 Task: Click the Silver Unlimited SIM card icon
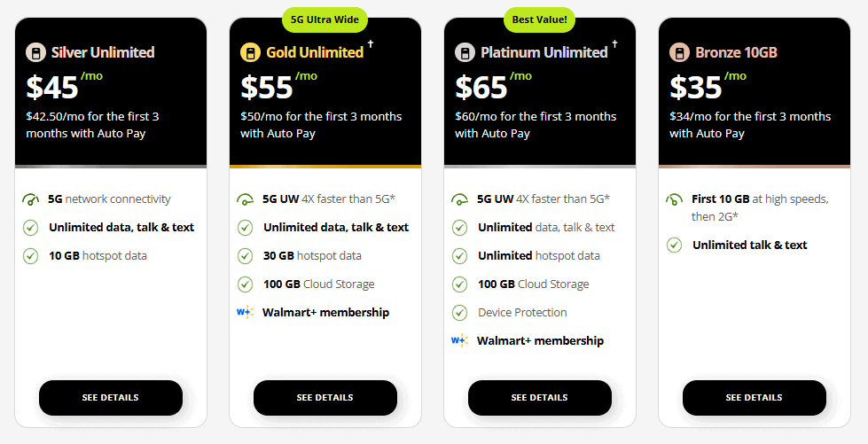pyautogui.click(x=35, y=52)
